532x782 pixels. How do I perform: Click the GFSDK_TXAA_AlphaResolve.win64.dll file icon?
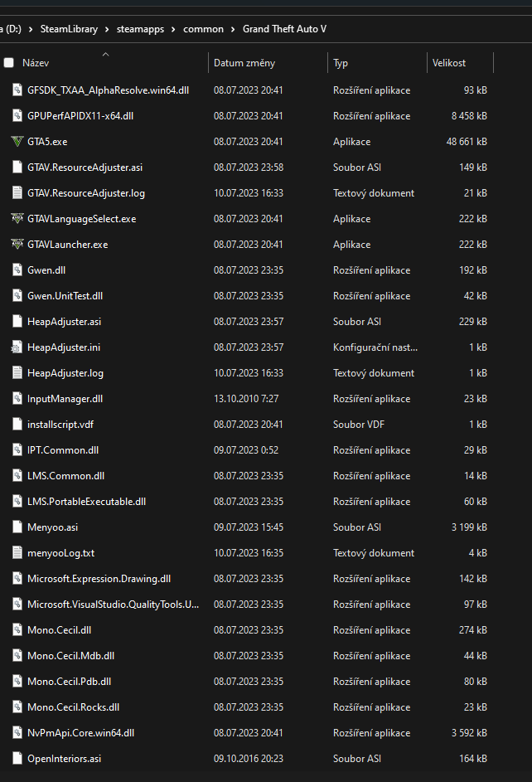pyautogui.click(x=17, y=90)
